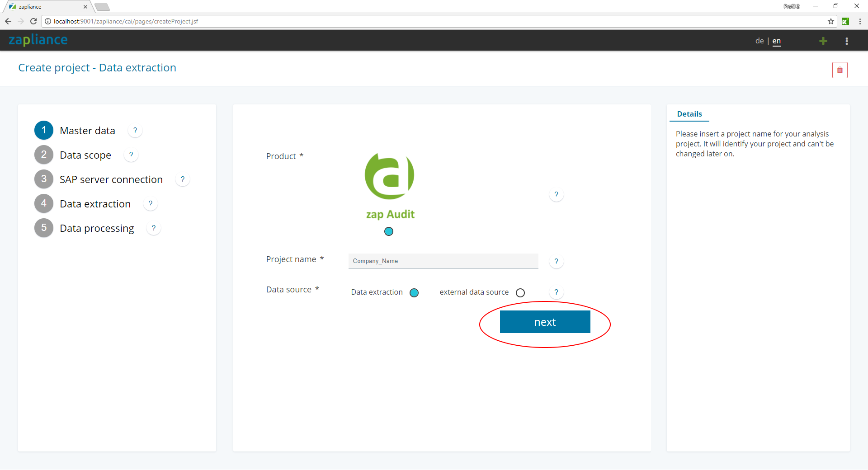Viewport: 868px width, 470px height.
Task: Click the Project name input field
Action: [443, 261]
